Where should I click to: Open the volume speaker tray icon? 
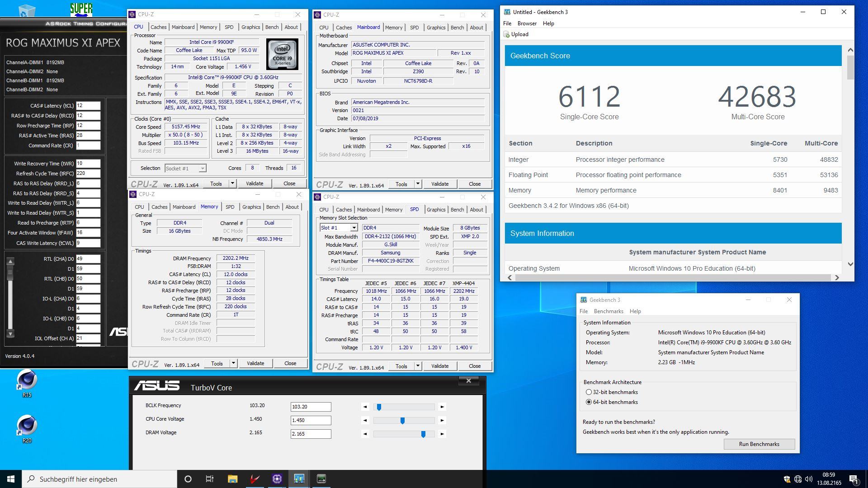tap(809, 479)
